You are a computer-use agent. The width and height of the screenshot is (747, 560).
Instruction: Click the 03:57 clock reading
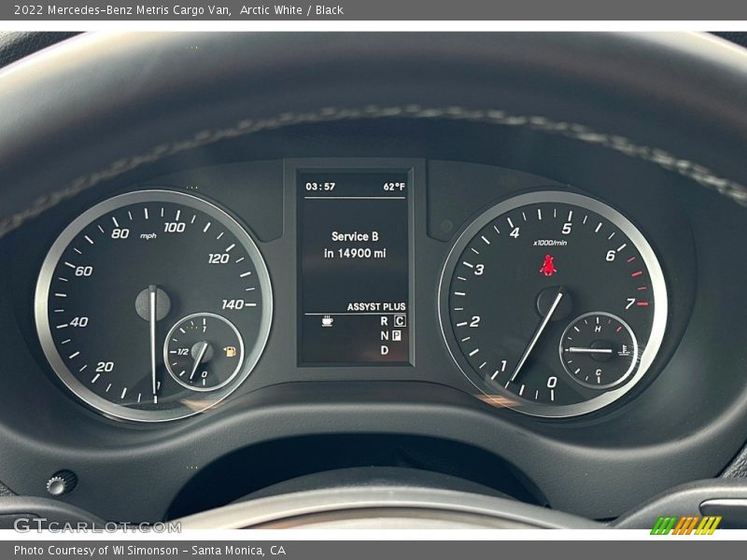(320, 186)
